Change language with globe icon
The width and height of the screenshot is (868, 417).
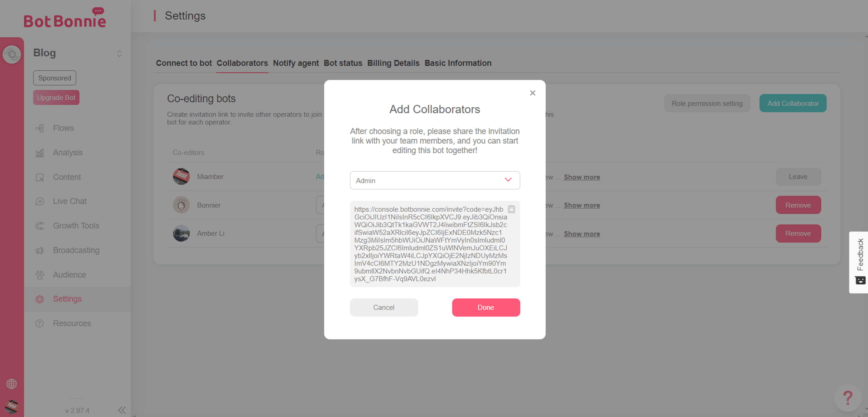(x=12, y=384)
